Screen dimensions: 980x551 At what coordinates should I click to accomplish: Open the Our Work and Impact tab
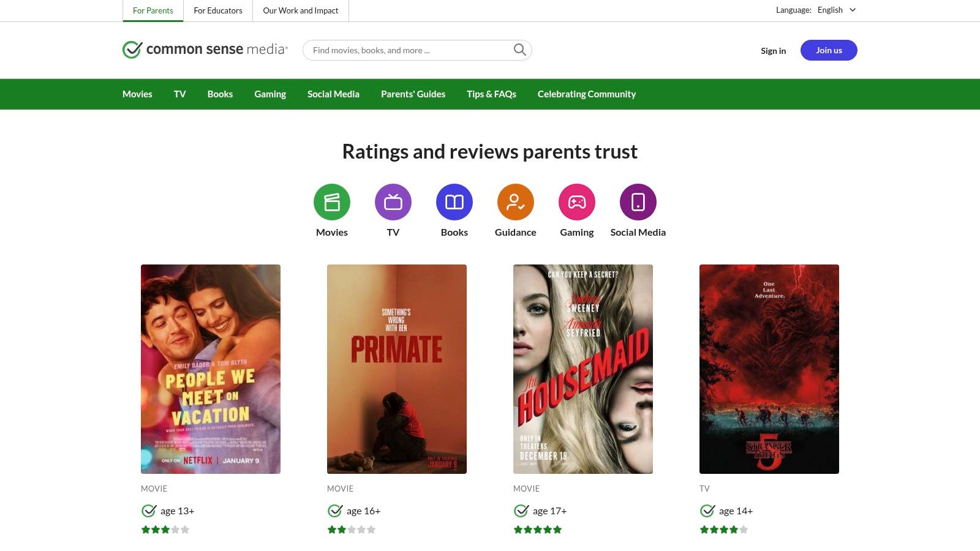click(300, 10)
